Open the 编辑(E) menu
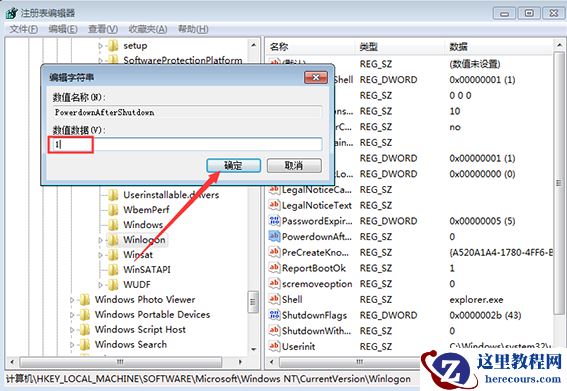The height and width of the screenshot is (391, 567). (63, 29)
